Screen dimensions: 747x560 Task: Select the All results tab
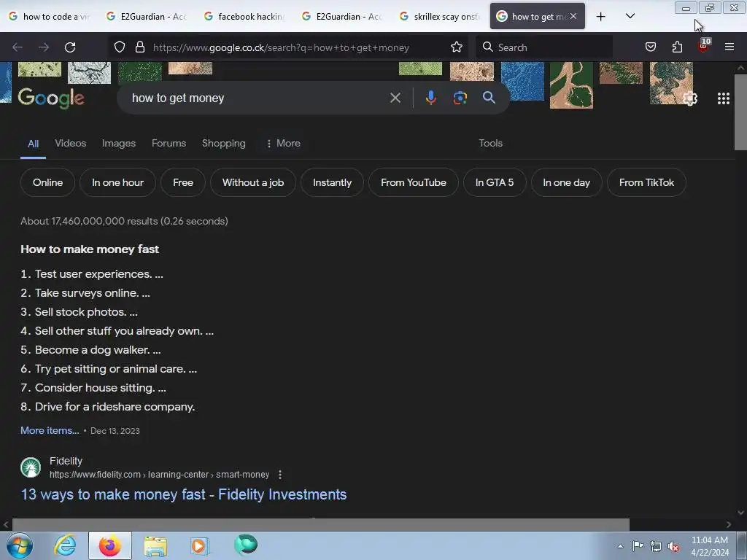coord(33,144)
